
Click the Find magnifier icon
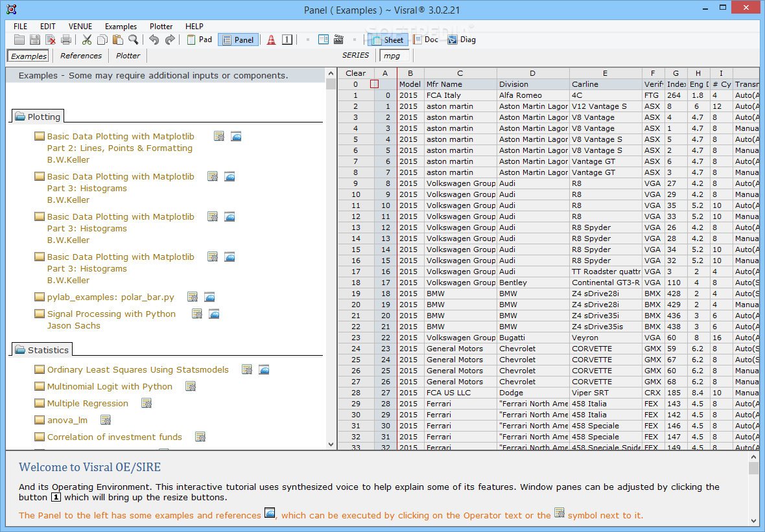click(133, 40)
